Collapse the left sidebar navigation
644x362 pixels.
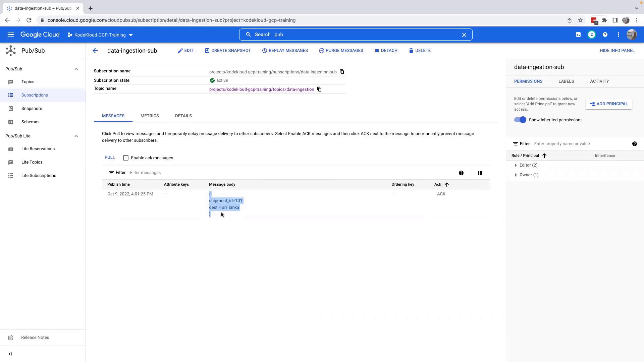point(10,354)
